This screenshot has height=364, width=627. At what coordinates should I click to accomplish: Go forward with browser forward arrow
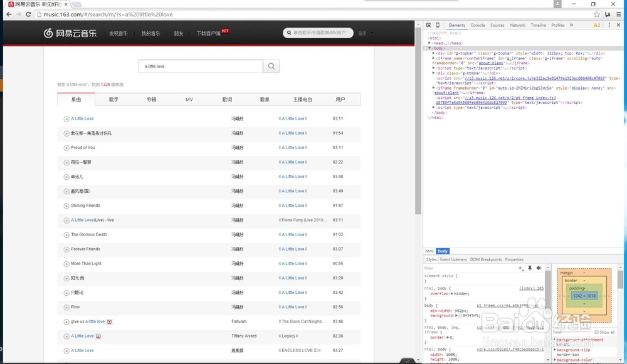point(19,14)
